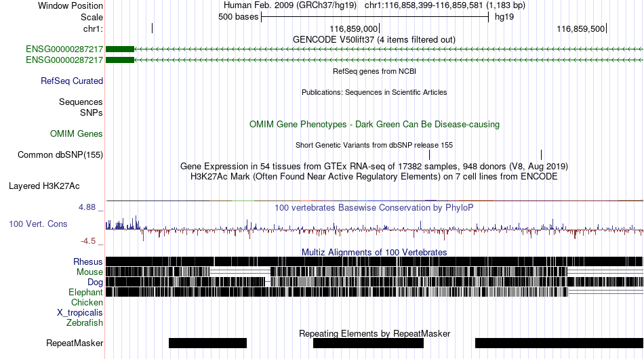Open Short Genetic Variants from dbSNP title
This screenshot has height=359, width=644.
(x=374, y=145)
